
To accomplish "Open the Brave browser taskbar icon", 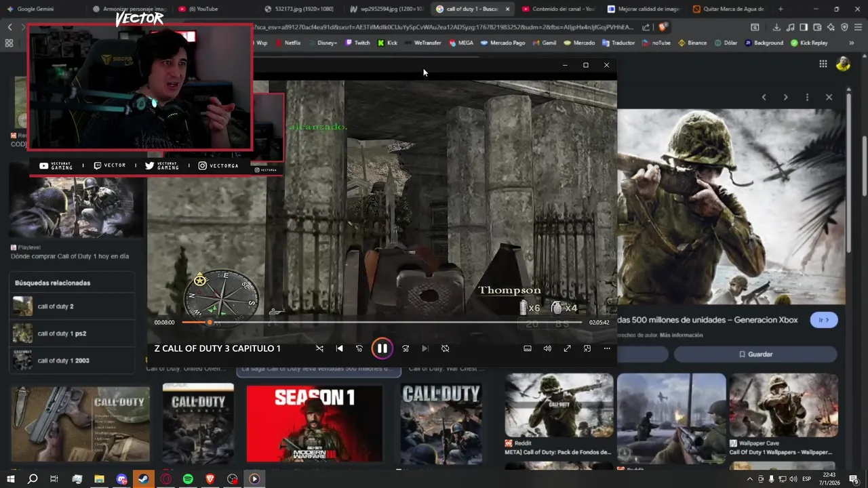I will [210, 479].
